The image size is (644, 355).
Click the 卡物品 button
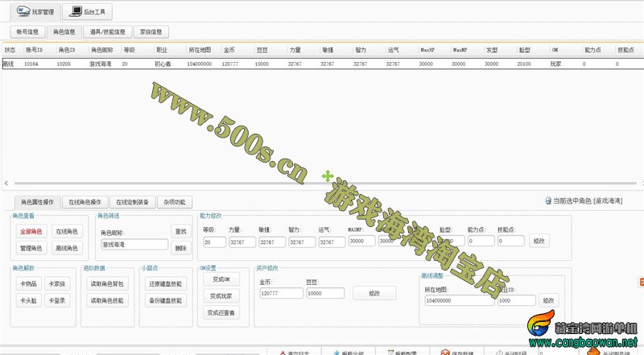click(x=28, y=283)
